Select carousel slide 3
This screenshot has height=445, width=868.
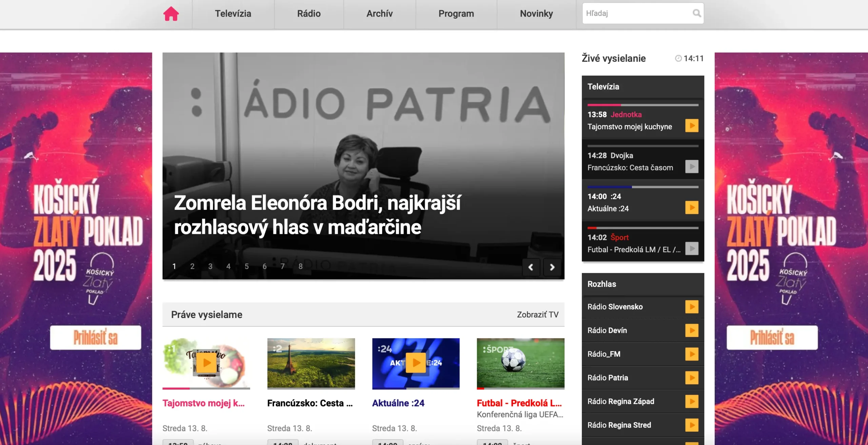[210, 266]
